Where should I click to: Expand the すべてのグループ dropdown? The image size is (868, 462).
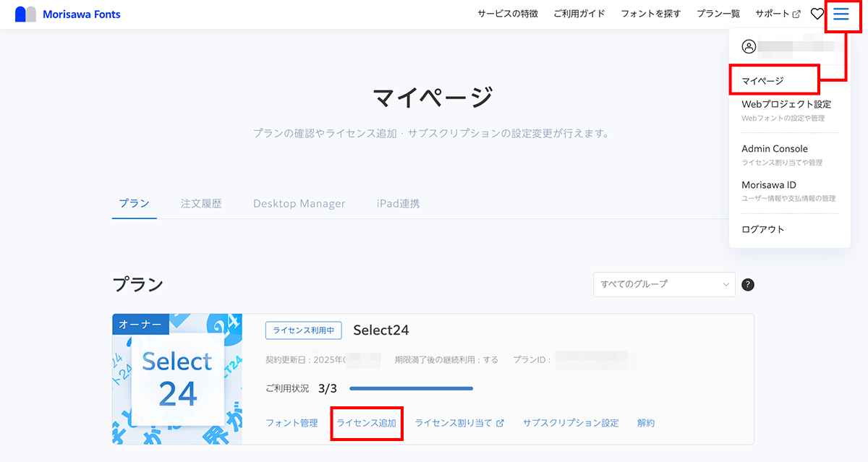pos(663,284)
